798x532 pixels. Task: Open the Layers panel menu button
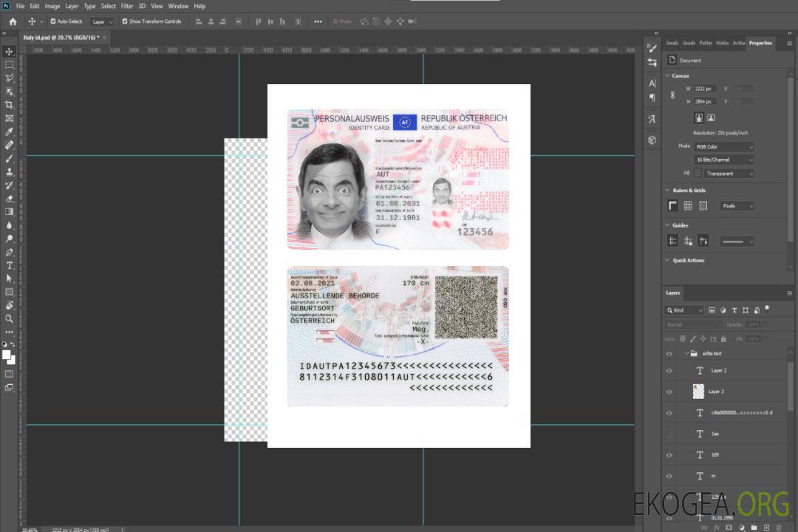[789, 293]
